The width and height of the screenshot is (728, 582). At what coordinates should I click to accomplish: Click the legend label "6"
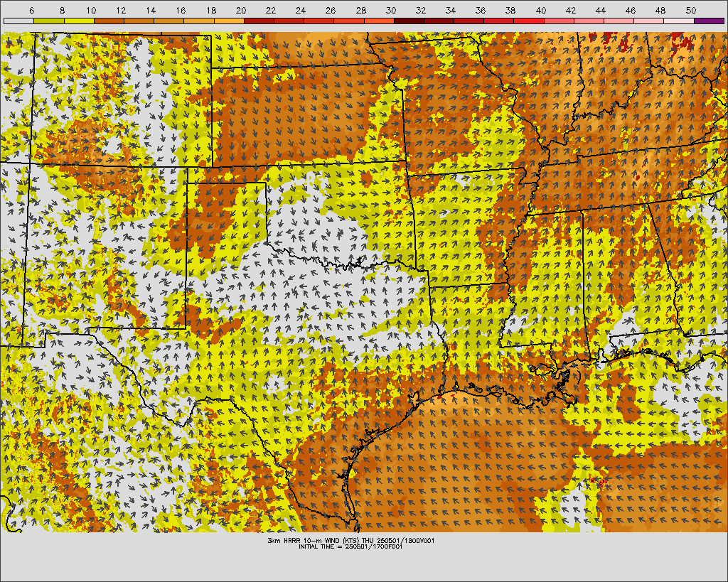[x=31, y=10]
